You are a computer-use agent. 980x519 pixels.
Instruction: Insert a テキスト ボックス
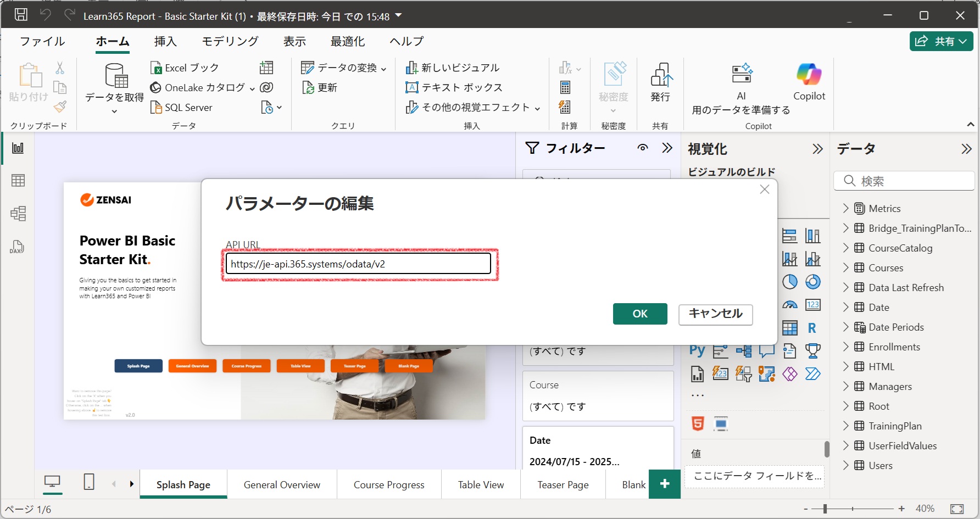pyautogui.click(x=454, y=87)
